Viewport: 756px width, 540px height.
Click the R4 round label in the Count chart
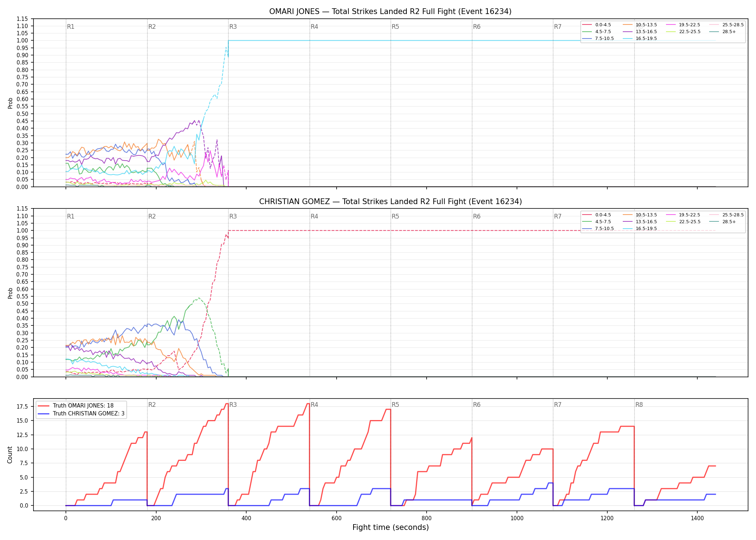314,405
